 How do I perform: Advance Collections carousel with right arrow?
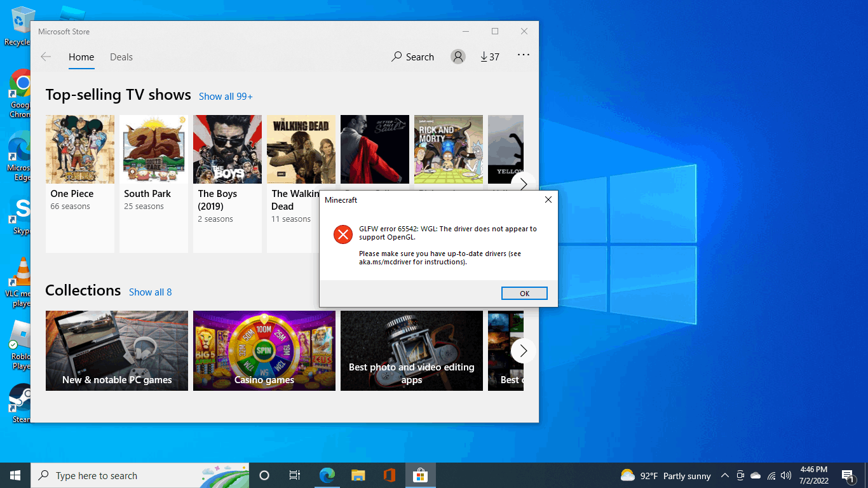[x=523, y=350]
